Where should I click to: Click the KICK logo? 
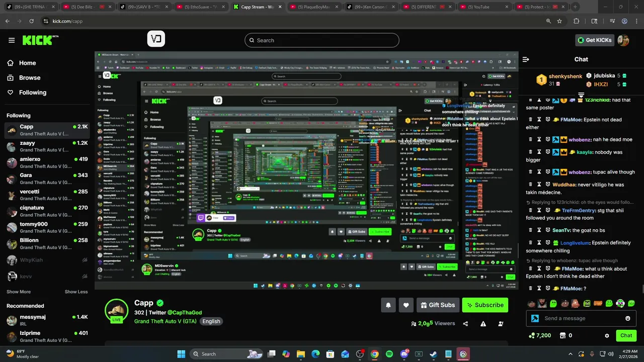(40, 40)
